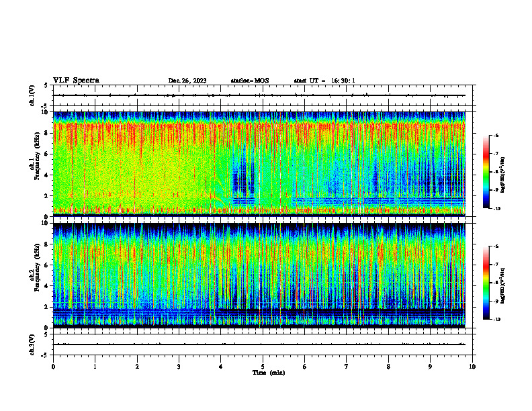Screen dimensions: 532x411
Task: Click the ch.1 color bar unit label
Action: pos(503,175)
